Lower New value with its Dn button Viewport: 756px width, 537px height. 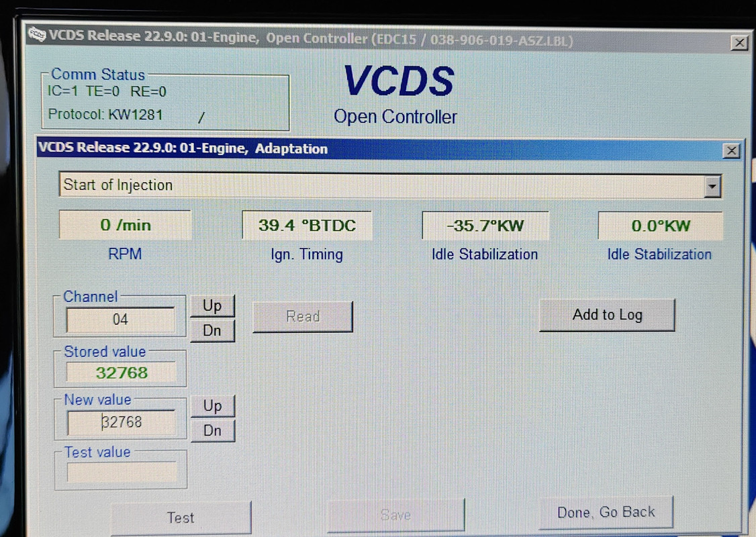[213, 430]
